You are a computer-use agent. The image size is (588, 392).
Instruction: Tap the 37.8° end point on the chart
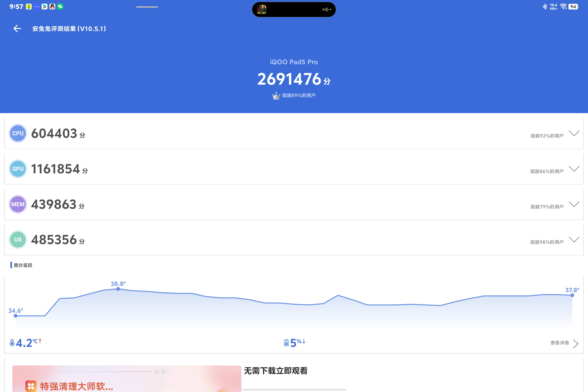(572, 295)
